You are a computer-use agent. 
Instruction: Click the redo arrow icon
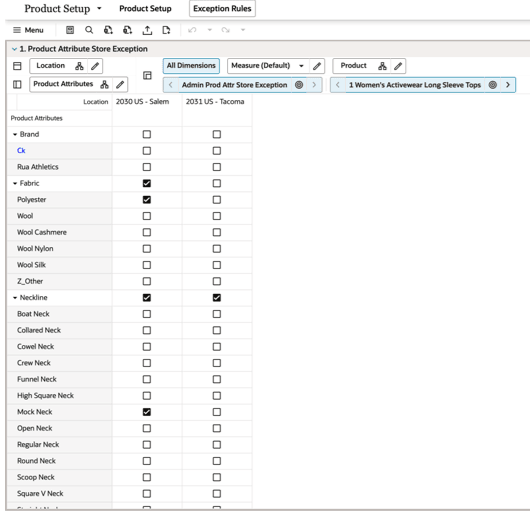pyautogui.click(x=226, y=30)
